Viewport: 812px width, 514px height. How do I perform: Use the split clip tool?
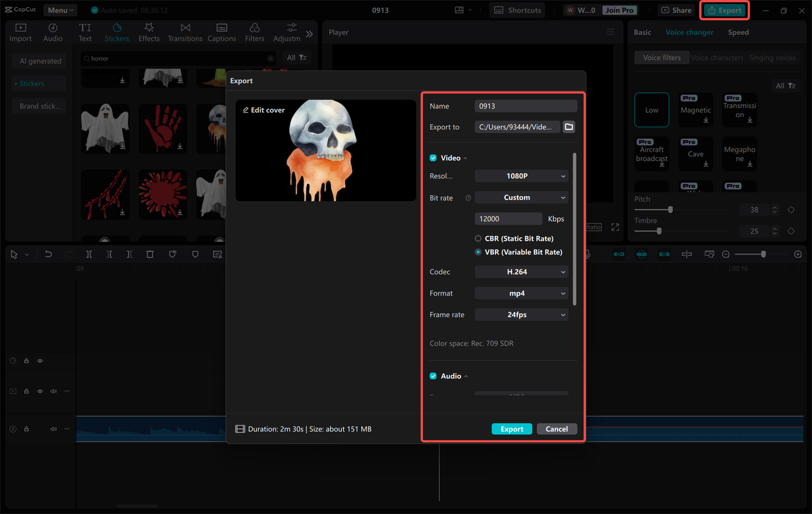pyautogui.click(x=89, y=254)
